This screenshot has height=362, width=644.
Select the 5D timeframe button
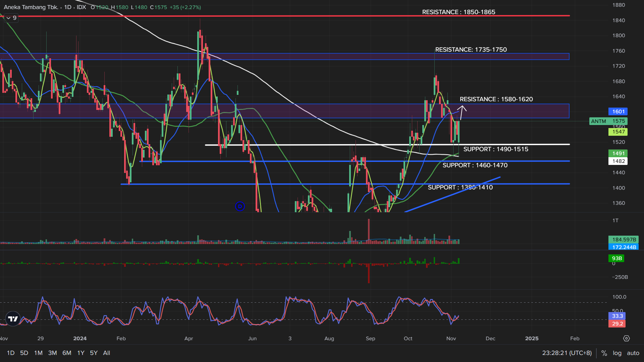(x=23, y=353)
